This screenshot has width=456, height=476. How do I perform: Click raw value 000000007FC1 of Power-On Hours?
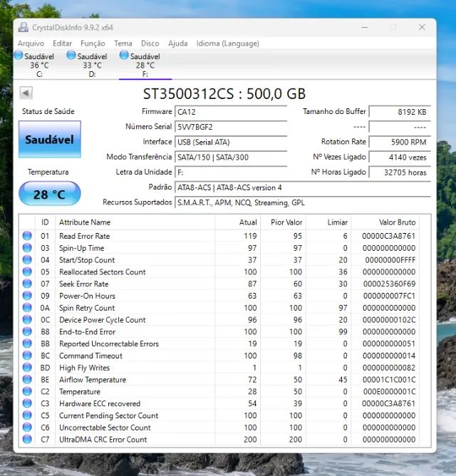click(x=389, y=296)
